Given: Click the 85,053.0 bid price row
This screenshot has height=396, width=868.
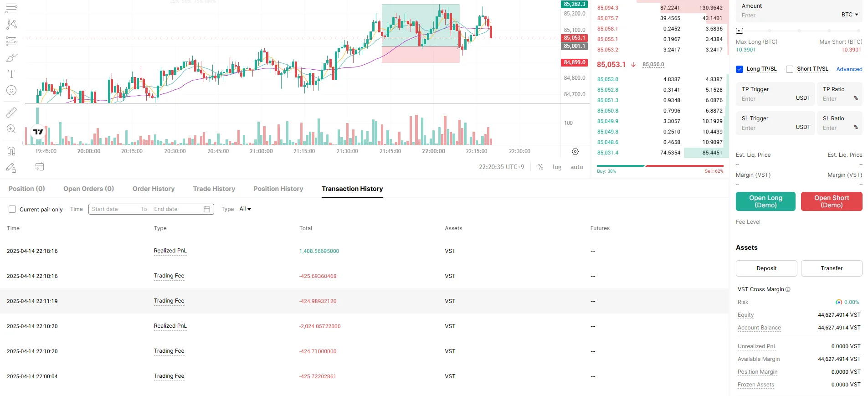Looking at the screenshot, I should coord(660,79).
